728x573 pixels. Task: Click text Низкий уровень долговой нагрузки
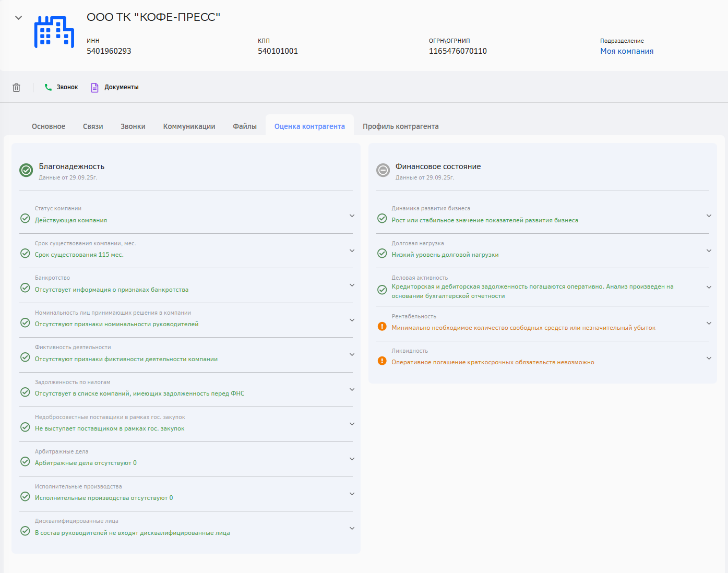[445, 255]
